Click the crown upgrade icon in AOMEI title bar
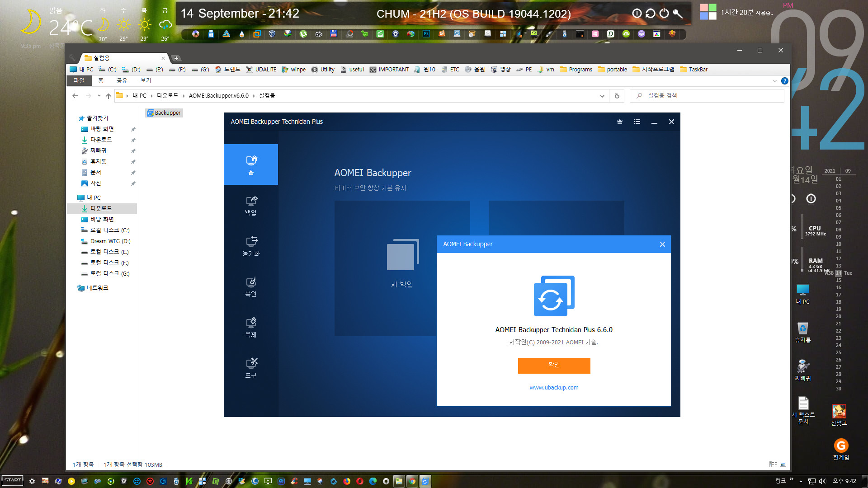The height and width of the screenshot is (488, 868). click(x=620, y=122)
